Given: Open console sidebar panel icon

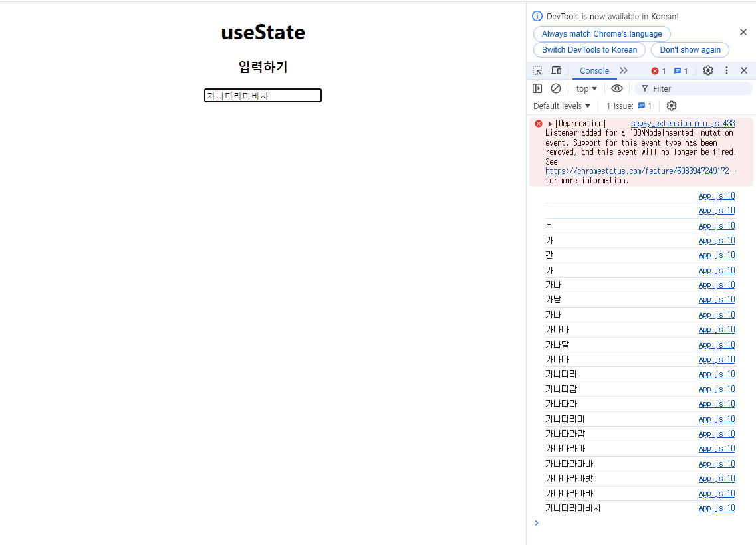Looking at the screenshot, I should click(x=537, y=88).
